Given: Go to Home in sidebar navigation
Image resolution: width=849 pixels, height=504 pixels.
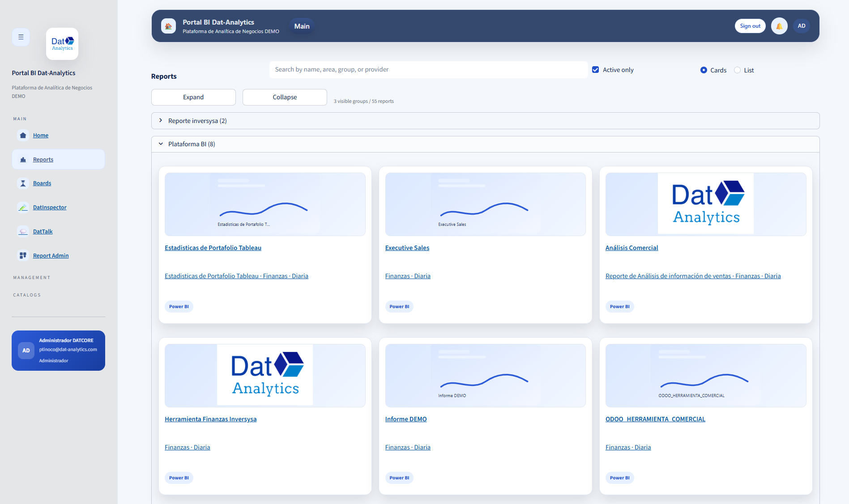Looking at the screenshot, I should pos(41,136).
